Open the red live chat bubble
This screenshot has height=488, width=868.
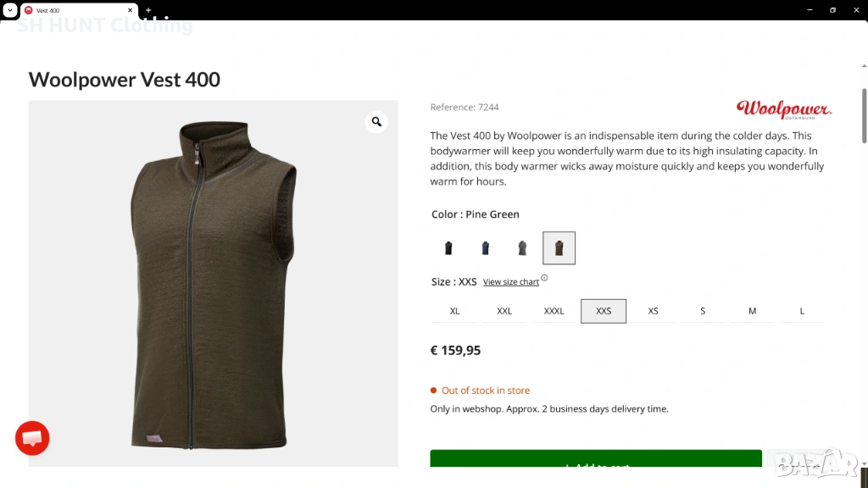tap(32, 438)
